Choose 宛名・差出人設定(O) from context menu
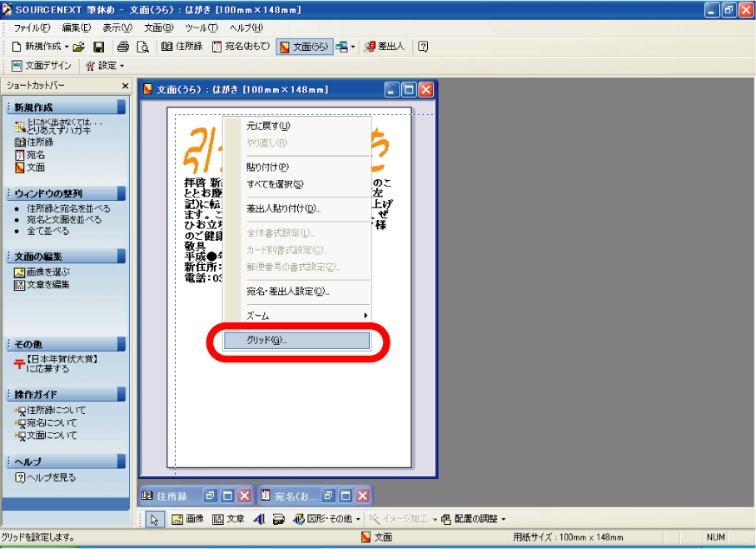This screenshot has height=549, width=756. pos(296,292)
